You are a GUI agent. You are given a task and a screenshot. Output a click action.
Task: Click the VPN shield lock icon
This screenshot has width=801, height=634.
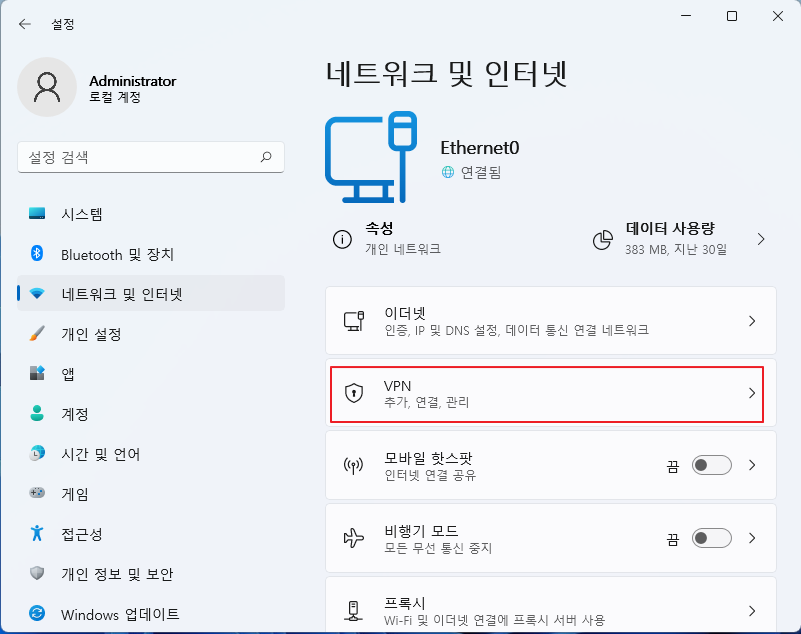pyautogui.click(x=354, y=393)
